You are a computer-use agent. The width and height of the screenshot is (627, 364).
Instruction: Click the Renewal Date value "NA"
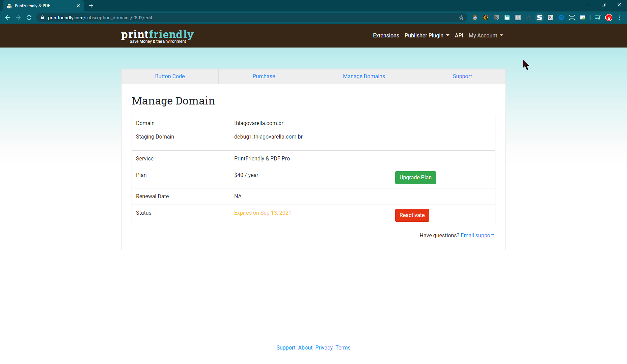[x=238, y=196]
